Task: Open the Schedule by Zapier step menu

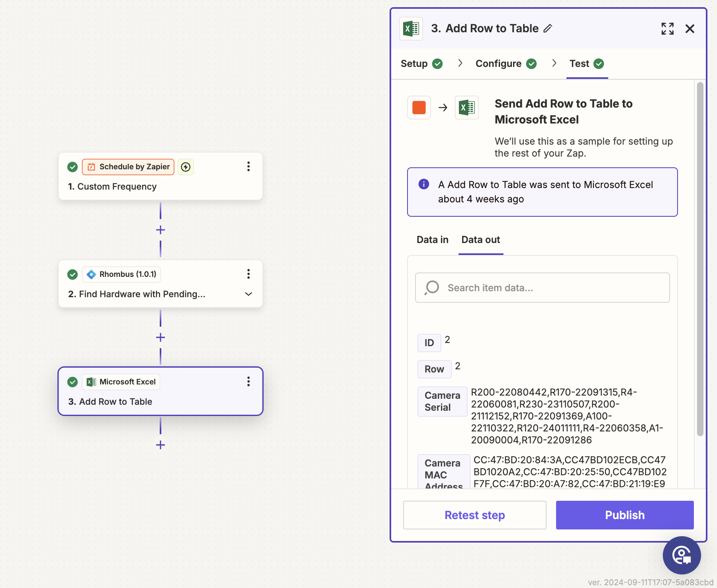Action: 249,167
